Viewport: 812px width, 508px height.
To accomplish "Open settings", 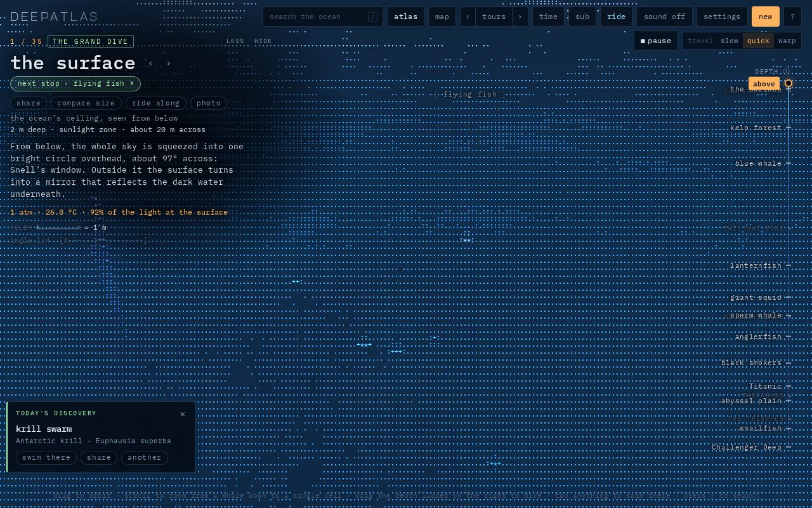I will (x=722, y=17).
